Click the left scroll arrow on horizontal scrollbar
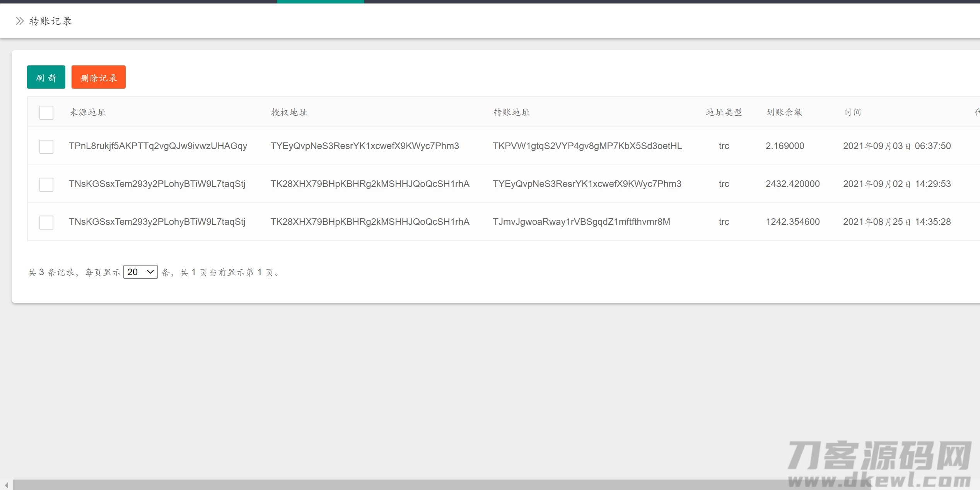980x490 pixels. [x=6, y=485]
